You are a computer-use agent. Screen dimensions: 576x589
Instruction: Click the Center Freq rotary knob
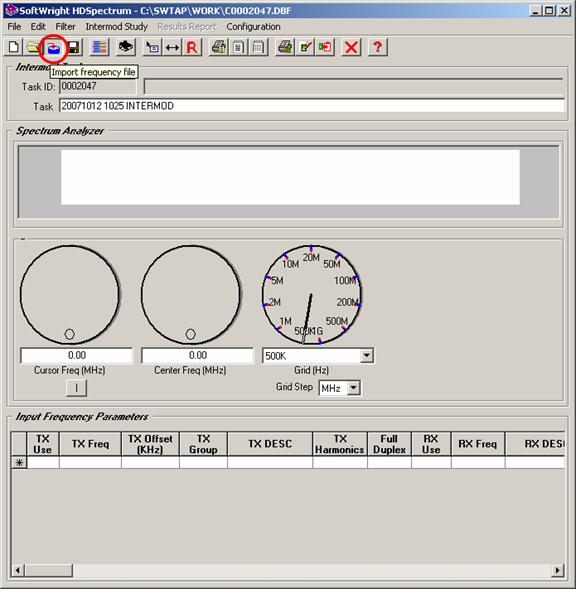pos(191,294)
